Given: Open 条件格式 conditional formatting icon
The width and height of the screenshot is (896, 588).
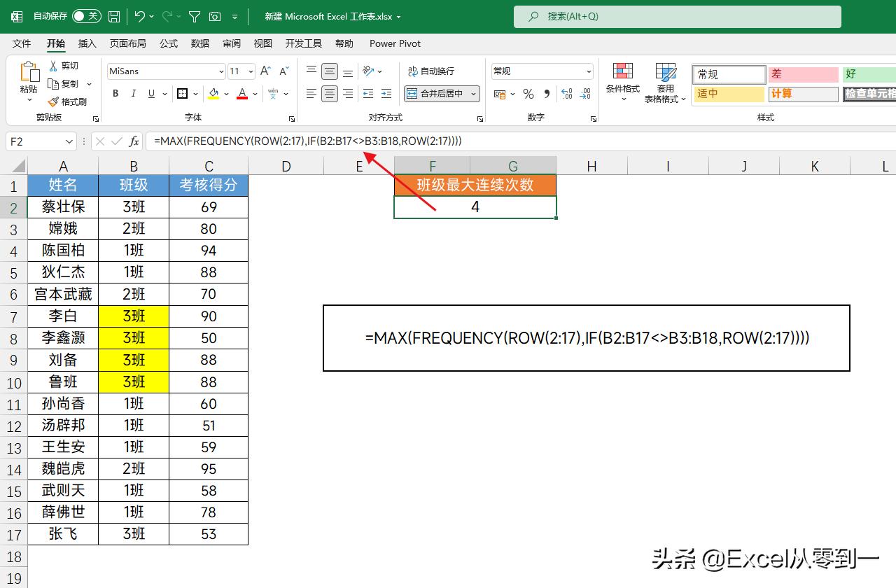Looking at the screenshot, I should click(x=622, y=82).
